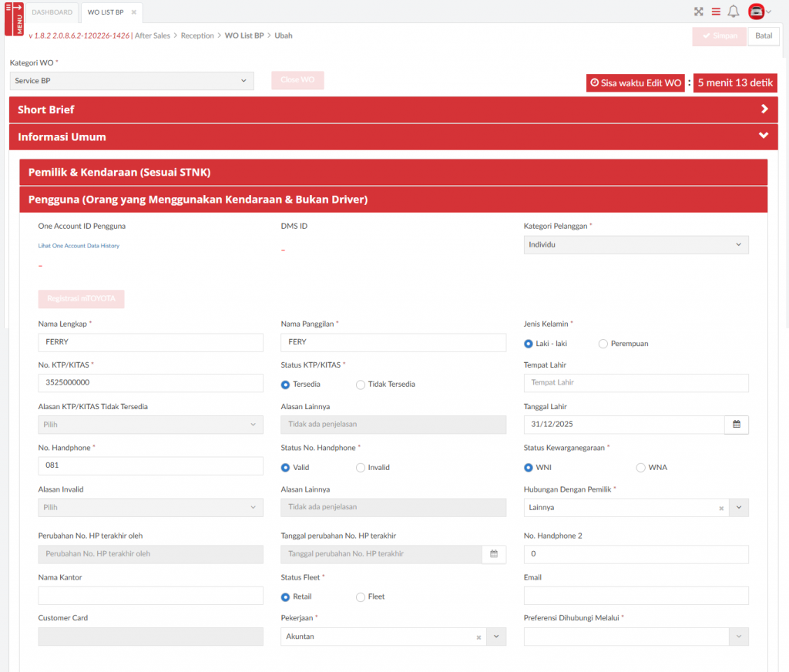Click WO List BP in breadcrumb

pos(243,35)
